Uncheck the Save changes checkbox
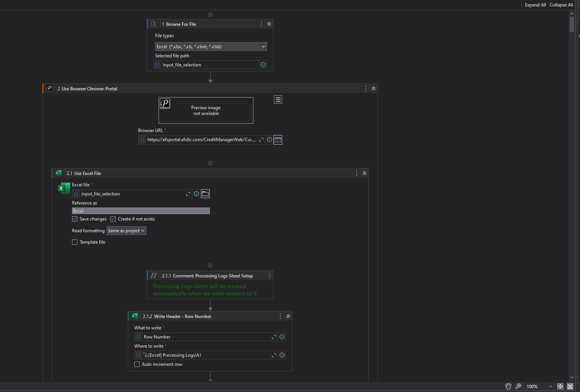 tap(75, 219)
